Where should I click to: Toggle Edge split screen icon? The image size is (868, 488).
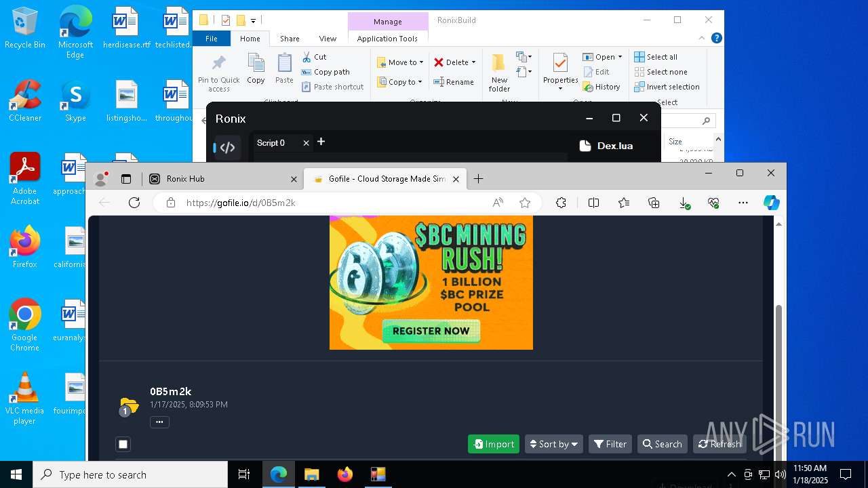pyautogui.click(x=593, y=203)
